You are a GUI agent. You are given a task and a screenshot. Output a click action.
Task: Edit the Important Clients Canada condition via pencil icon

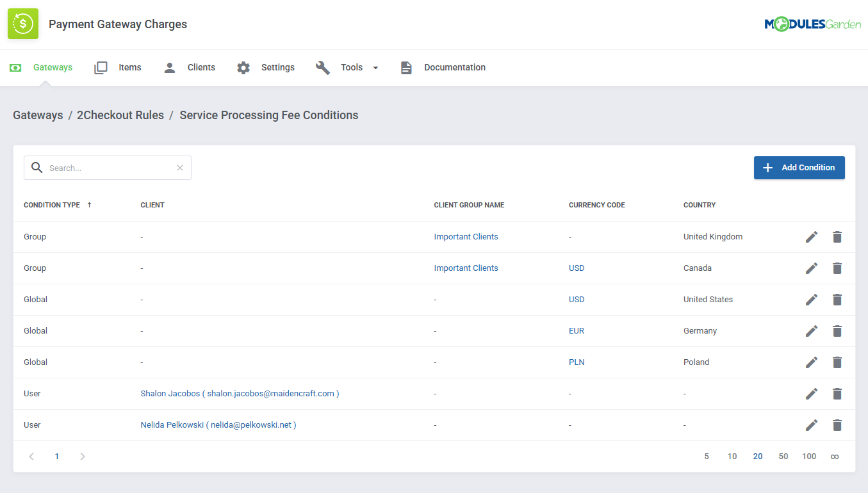pyautogui.click(x=811, y=268)
